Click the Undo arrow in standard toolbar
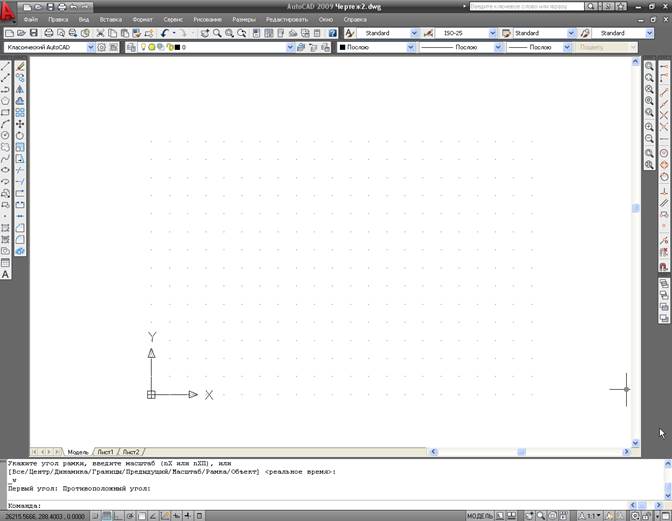672x521 pixels. 165,33
